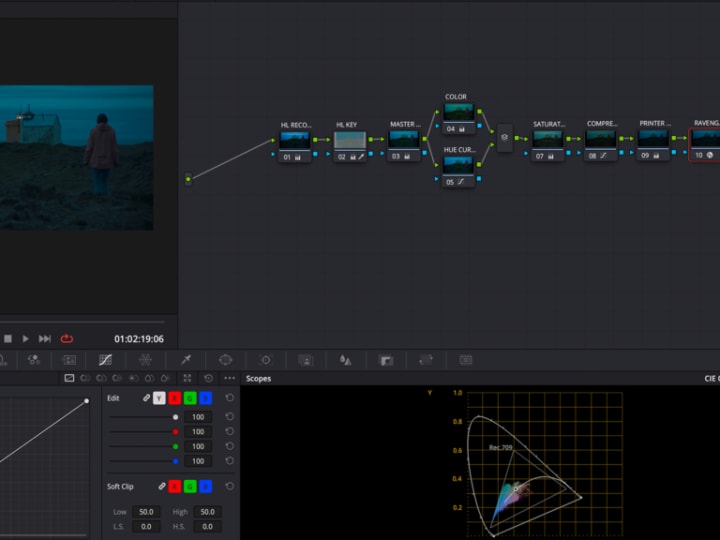
Task: Stop playback in the viewer
Action: (8, 338)
